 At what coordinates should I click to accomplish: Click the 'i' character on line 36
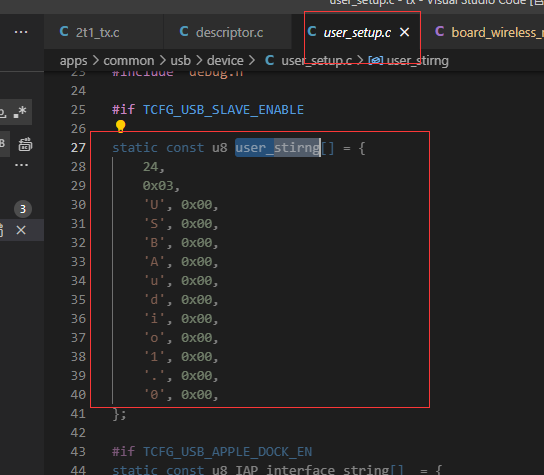(x=154, y=319)
